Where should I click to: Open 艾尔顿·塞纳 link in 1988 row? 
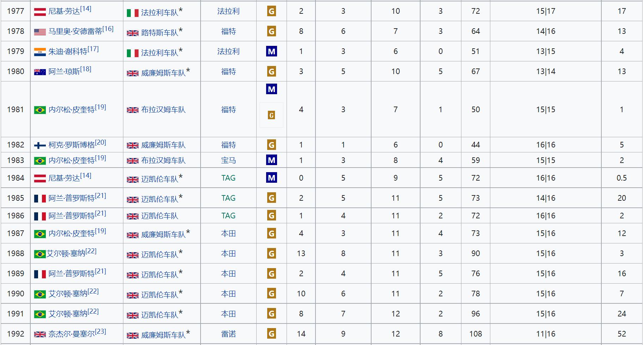[66, 254]
